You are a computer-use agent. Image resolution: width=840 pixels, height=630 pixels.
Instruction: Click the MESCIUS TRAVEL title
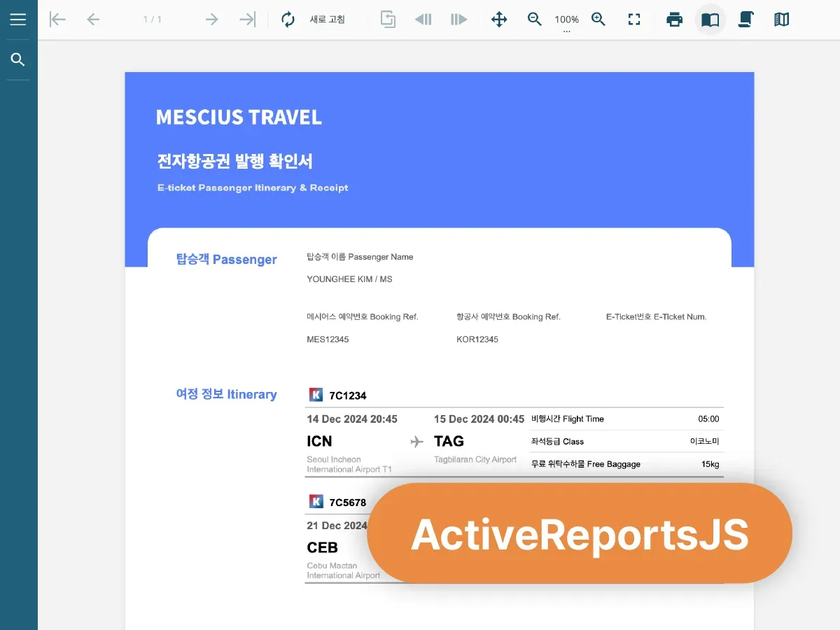click(239, 117)
